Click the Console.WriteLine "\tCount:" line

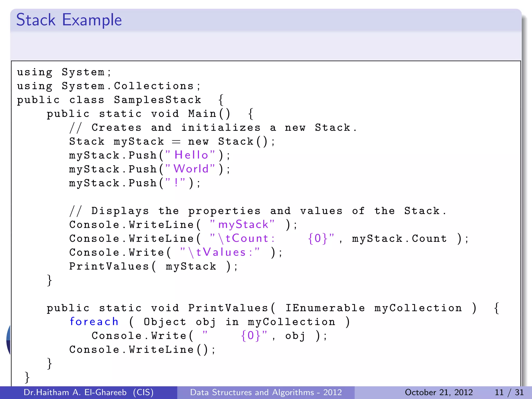(269, 238)
